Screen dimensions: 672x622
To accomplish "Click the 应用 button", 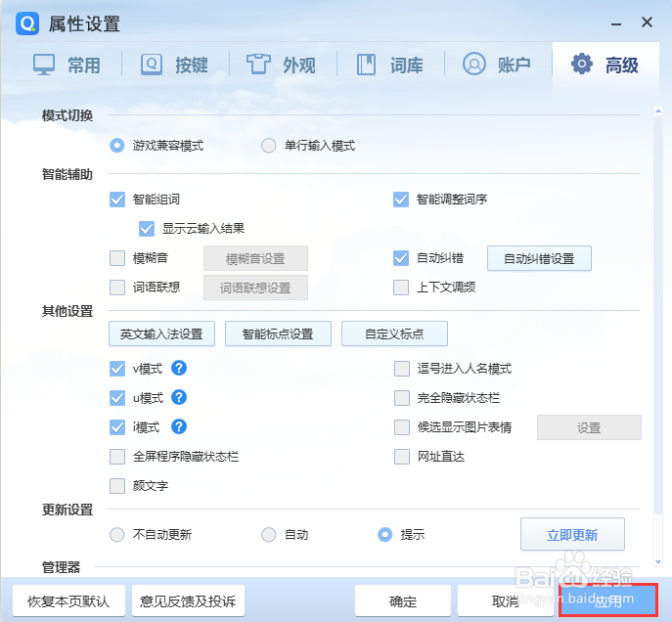I will [x=608, y=600].
